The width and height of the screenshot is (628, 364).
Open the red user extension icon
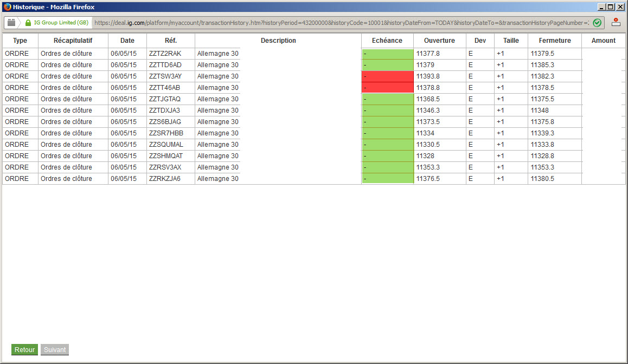616,22
